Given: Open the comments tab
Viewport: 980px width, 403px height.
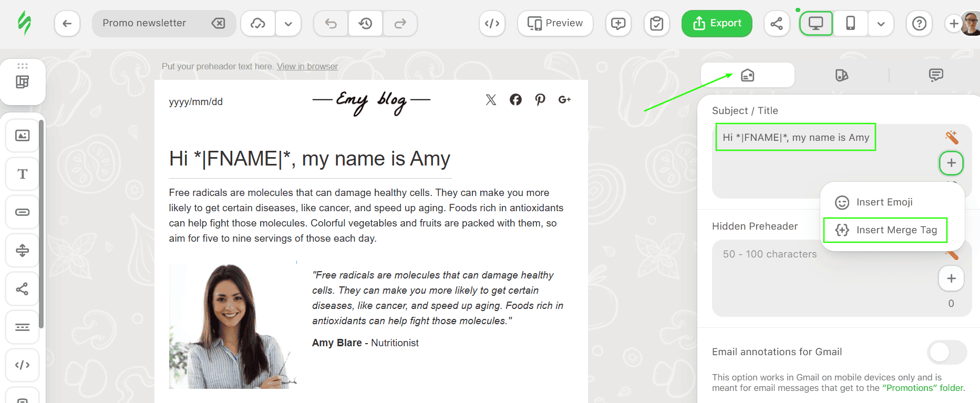Looking at the screenshot, I should click(x=936, y=75).
